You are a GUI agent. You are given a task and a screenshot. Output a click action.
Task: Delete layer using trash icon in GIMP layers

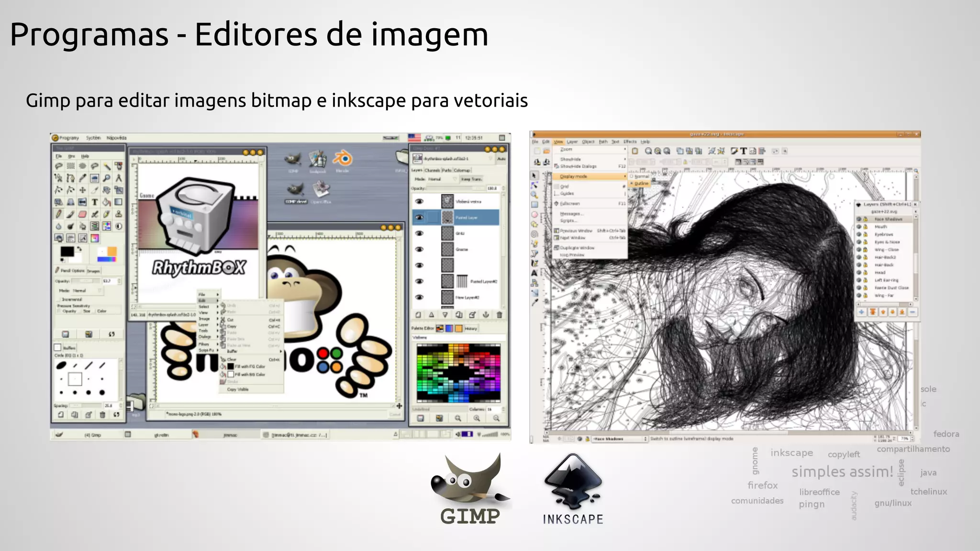click(x=499, y=315)
